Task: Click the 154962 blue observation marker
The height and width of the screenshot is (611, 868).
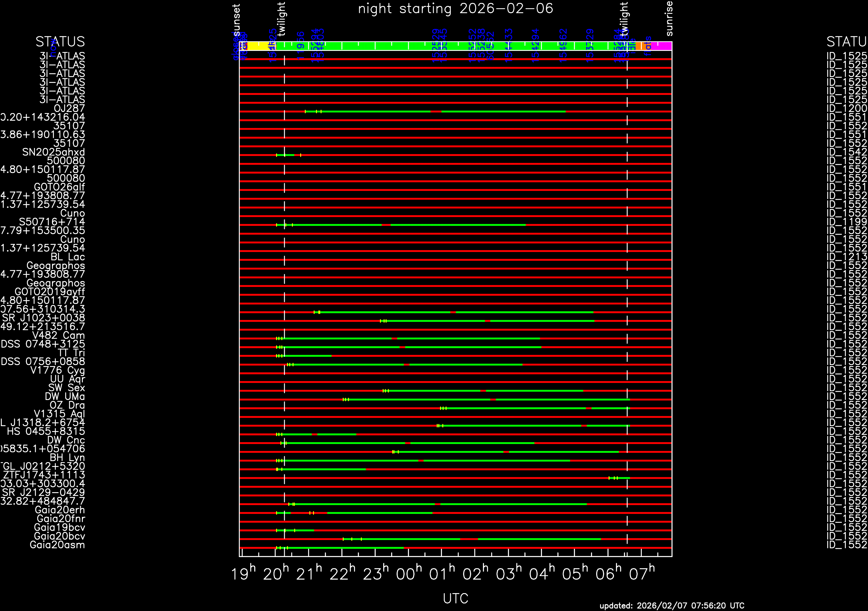Action: 563,45
